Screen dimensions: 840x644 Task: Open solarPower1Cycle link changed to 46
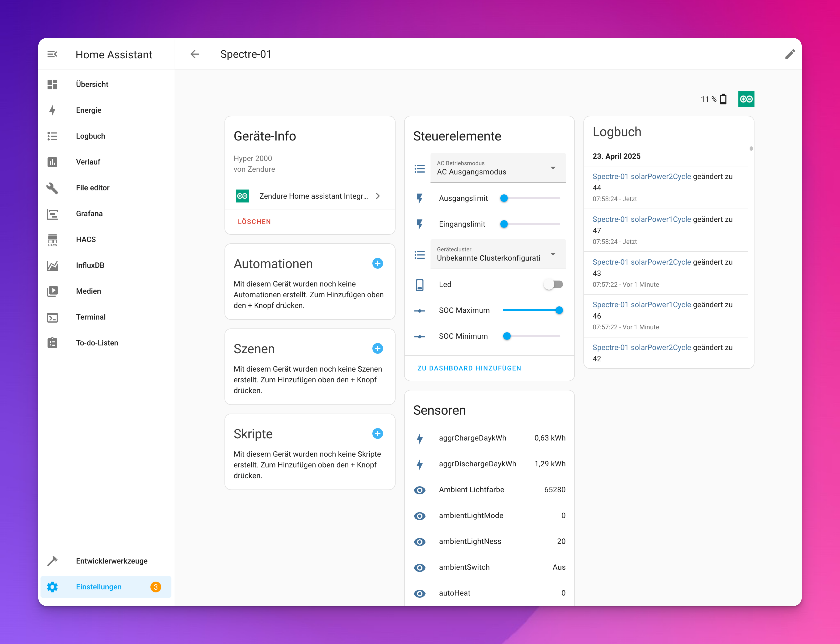pyautogui.click(x=641, y=305)
